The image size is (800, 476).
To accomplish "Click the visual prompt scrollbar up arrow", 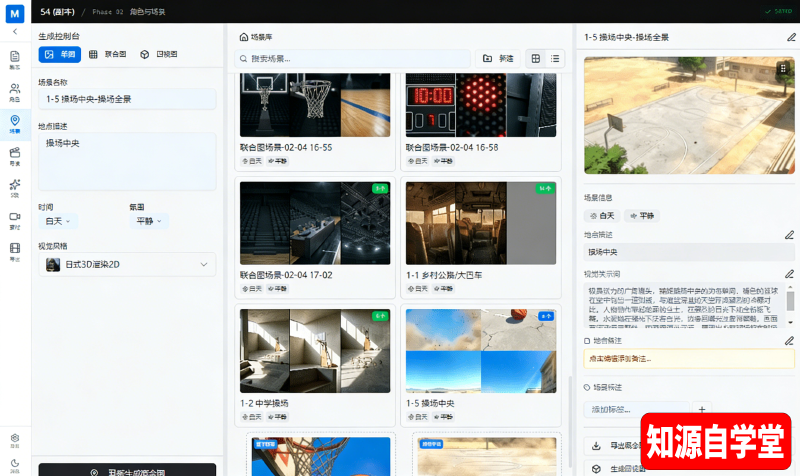I will pos(790,288).
